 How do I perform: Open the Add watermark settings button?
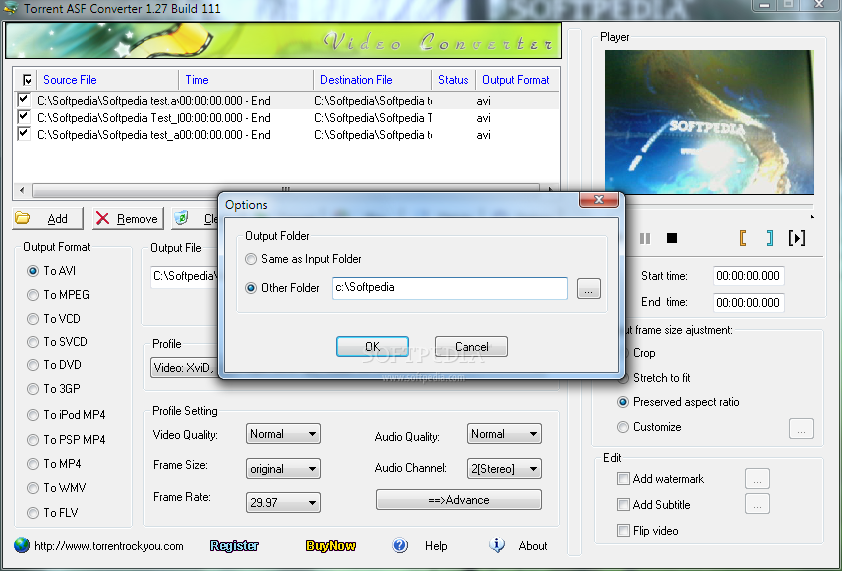[x=757, y=479]
